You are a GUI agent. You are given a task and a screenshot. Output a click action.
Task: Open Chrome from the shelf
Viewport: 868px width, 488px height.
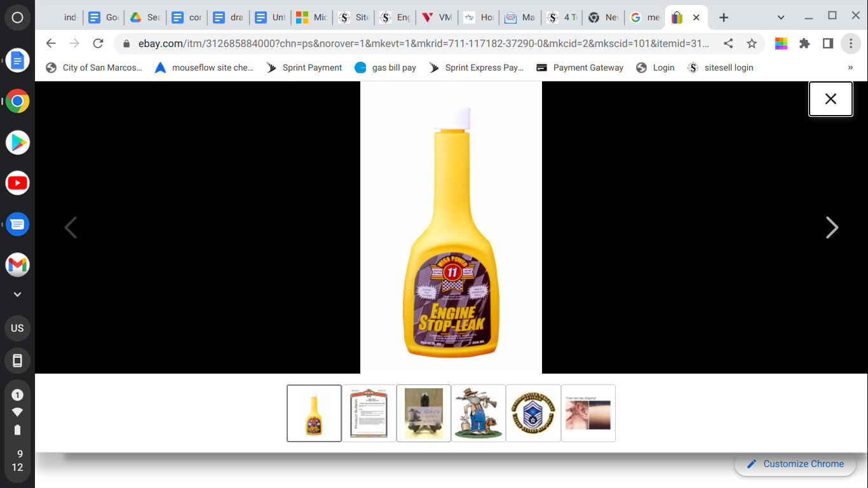click(17, 102)
